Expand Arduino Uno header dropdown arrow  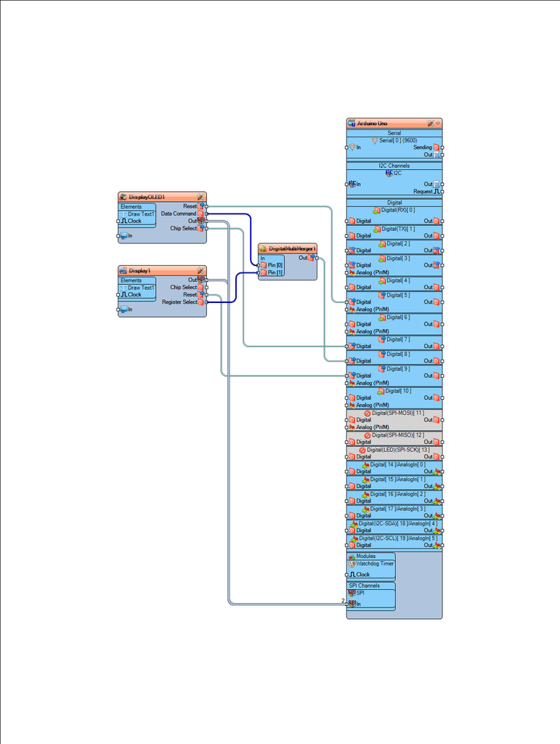click(x=438, y=124)
